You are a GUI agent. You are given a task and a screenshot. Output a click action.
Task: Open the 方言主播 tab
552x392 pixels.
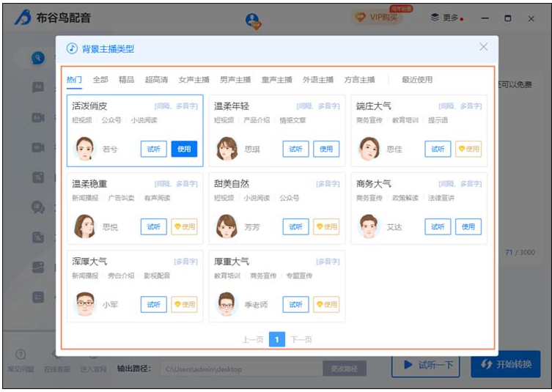359,80
